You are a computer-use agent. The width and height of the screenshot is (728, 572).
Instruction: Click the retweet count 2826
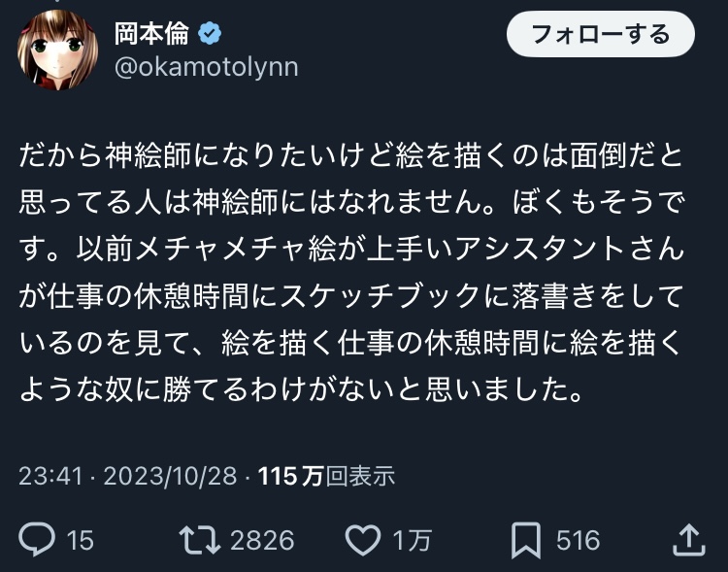(261, 541)
